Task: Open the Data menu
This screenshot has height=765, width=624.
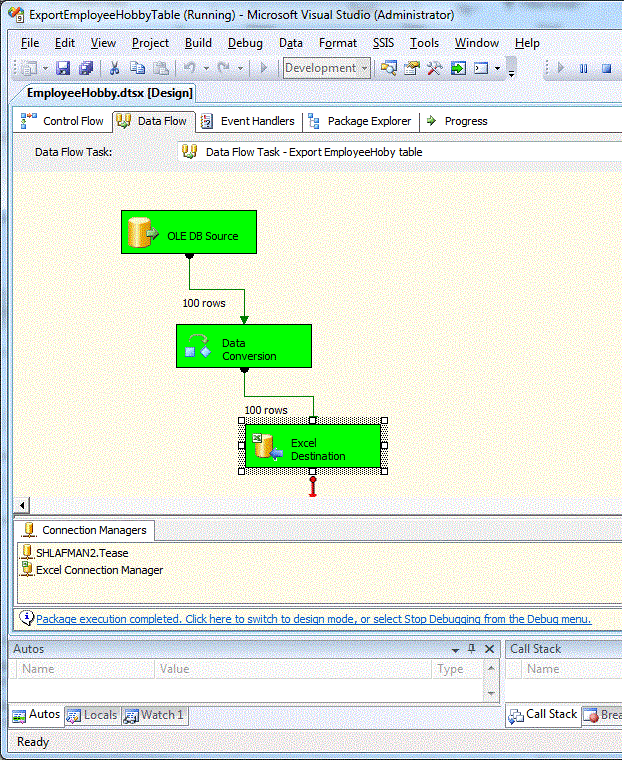Action: point(291,43)
